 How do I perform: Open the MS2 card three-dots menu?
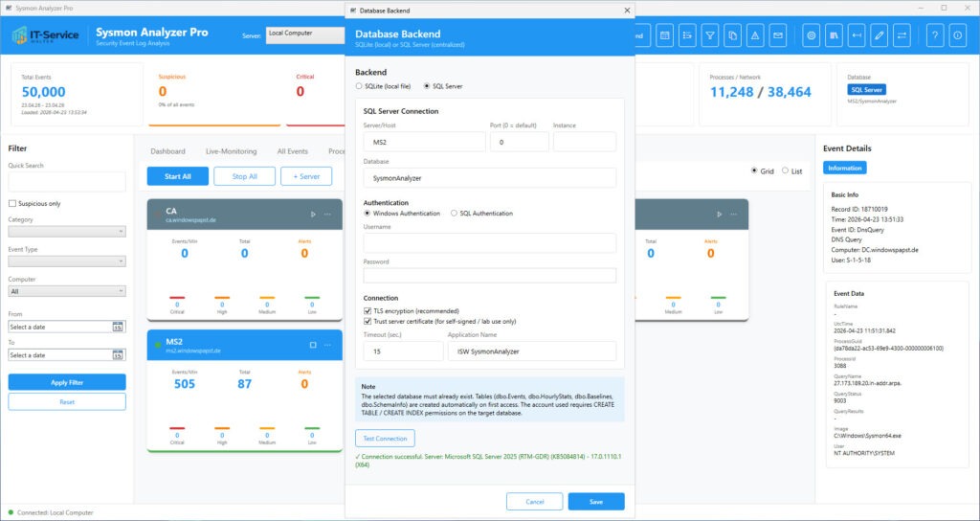point(327,345)
